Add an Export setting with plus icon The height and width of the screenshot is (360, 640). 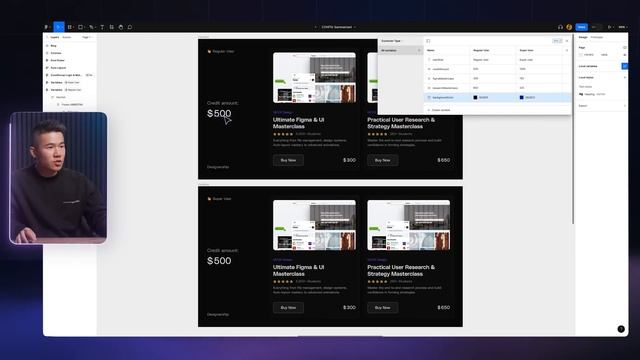click(624, 106)
